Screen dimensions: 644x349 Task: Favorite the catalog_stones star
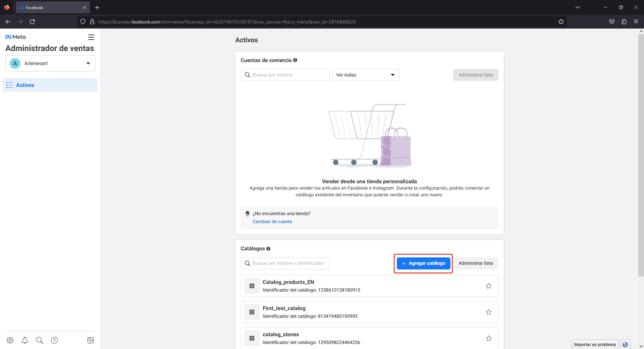click(x=489, y=338)
